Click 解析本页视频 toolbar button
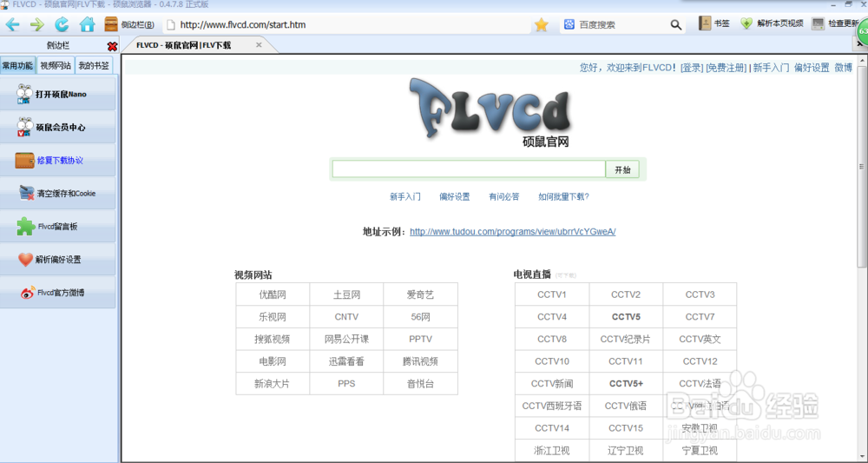The height and width of the screenshot is (463, 868). pos(772,23)
